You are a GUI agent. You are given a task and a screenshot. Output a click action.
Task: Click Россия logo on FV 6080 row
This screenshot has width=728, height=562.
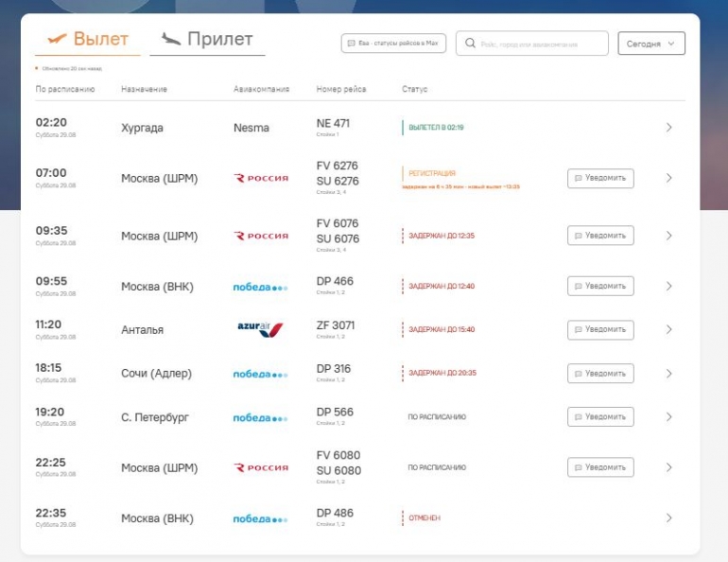(261, 467)
